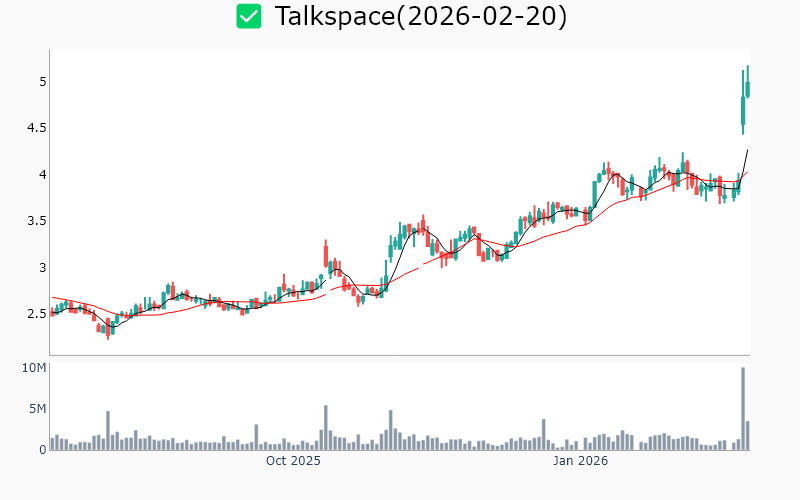Click the lowest candlestick near 2.3 on left
The image size is (800, 500).
(108, 330)
